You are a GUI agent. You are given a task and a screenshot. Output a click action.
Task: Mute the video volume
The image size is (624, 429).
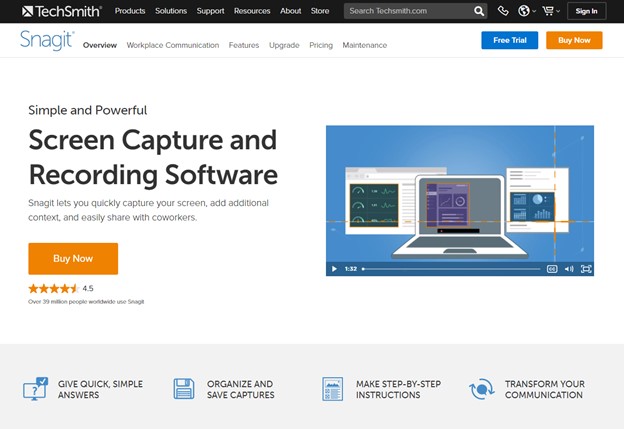coord(569,269)
